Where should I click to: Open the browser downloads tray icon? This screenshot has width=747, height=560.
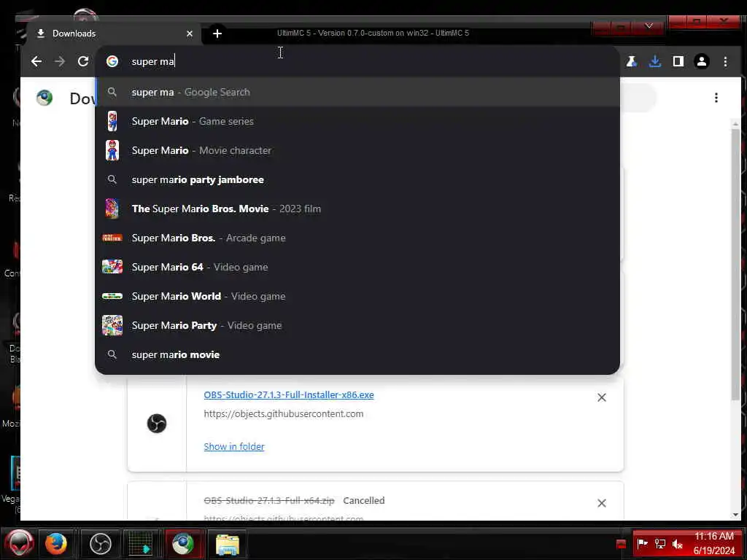(655, 61)
